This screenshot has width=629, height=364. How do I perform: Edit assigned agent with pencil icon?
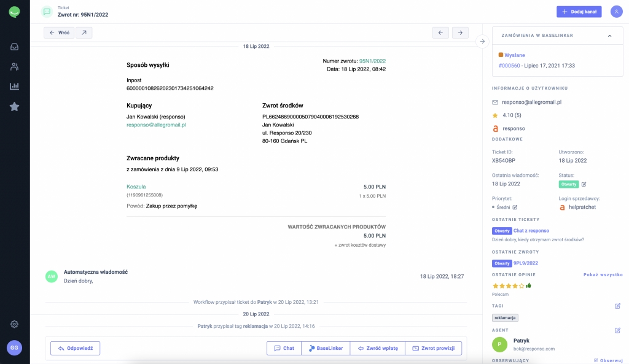(x=617, y=330)
